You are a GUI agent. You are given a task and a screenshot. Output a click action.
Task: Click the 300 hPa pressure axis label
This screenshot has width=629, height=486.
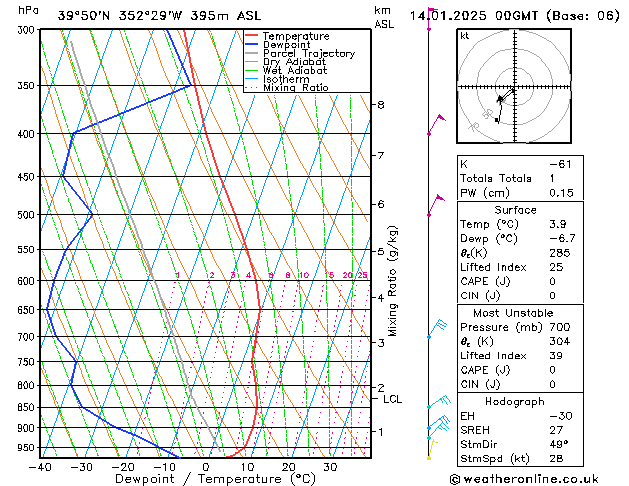tap(26, 30)
